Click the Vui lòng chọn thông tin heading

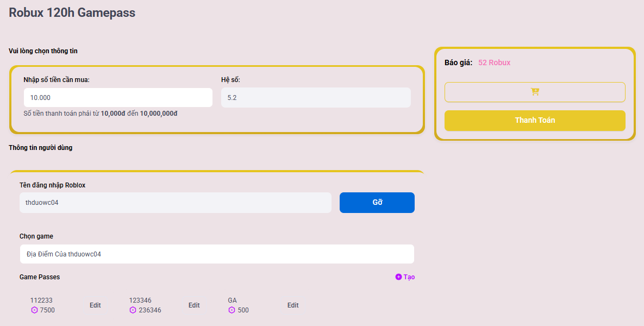(x=43, y=51)
